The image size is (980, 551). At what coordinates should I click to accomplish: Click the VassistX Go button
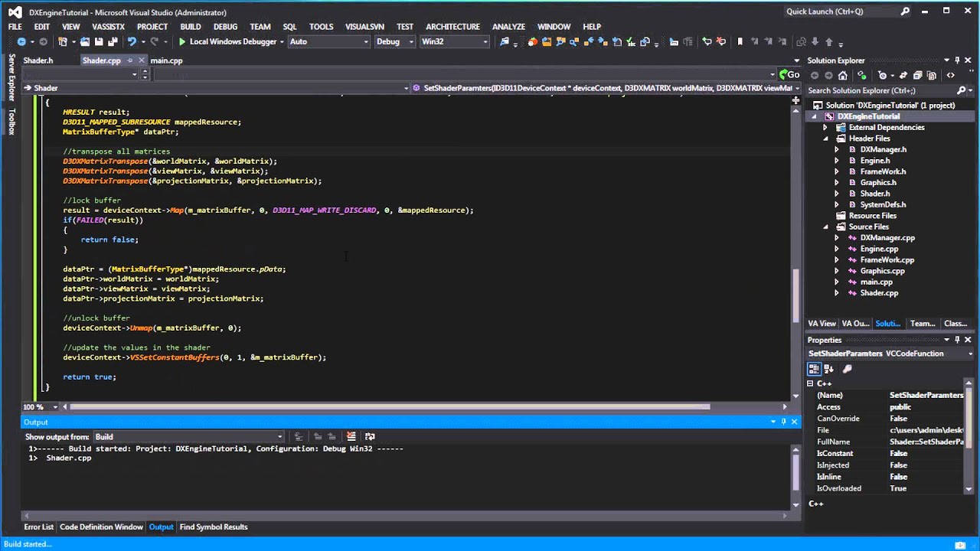coord(789,74)
